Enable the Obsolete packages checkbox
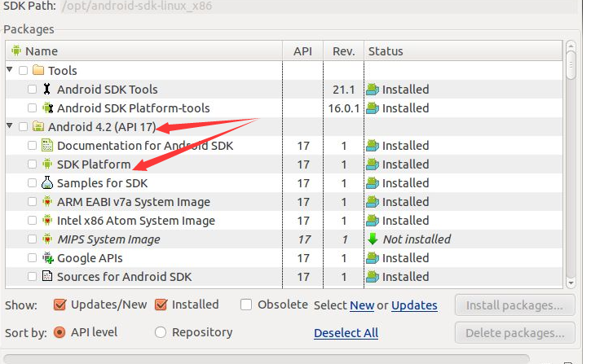 pos(246,305)
